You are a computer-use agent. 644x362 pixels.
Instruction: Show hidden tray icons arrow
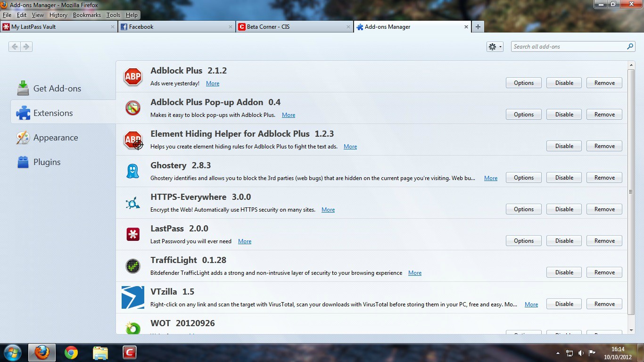558,353
